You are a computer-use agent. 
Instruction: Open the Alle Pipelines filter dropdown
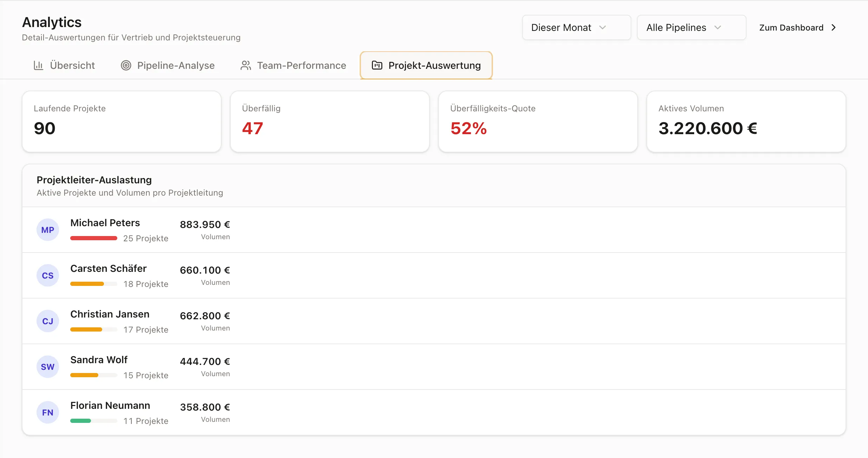pyautogui.click(x=691, y=27)
